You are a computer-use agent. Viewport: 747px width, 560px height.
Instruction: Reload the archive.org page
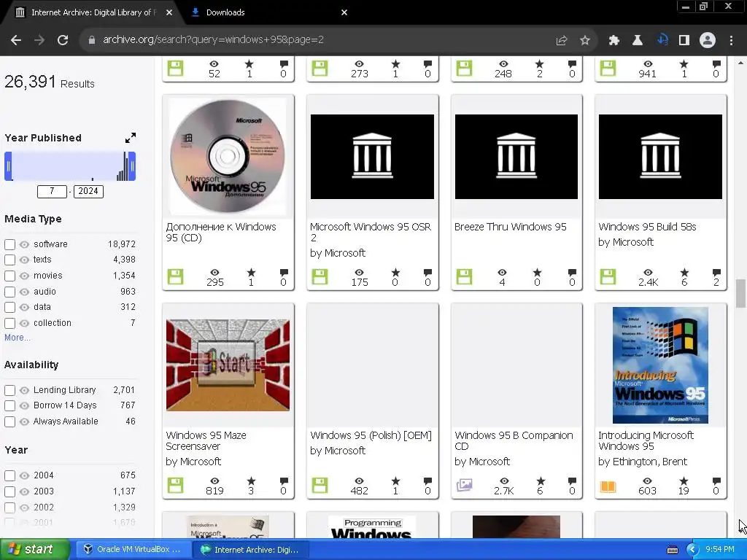point(63,40)
